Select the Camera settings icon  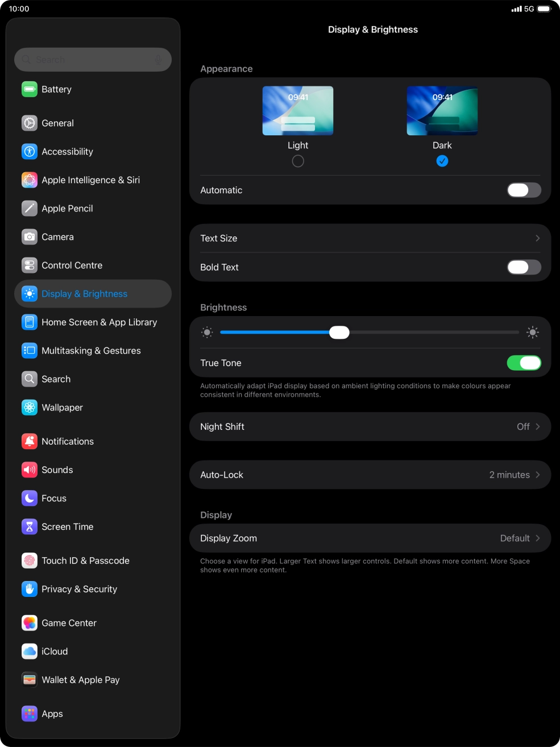(30, 237)
